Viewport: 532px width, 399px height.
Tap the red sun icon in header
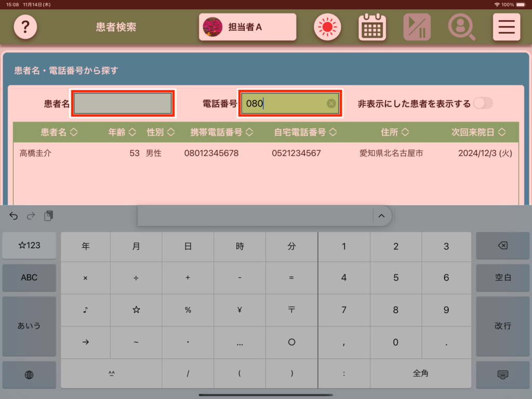pos(327,27)
